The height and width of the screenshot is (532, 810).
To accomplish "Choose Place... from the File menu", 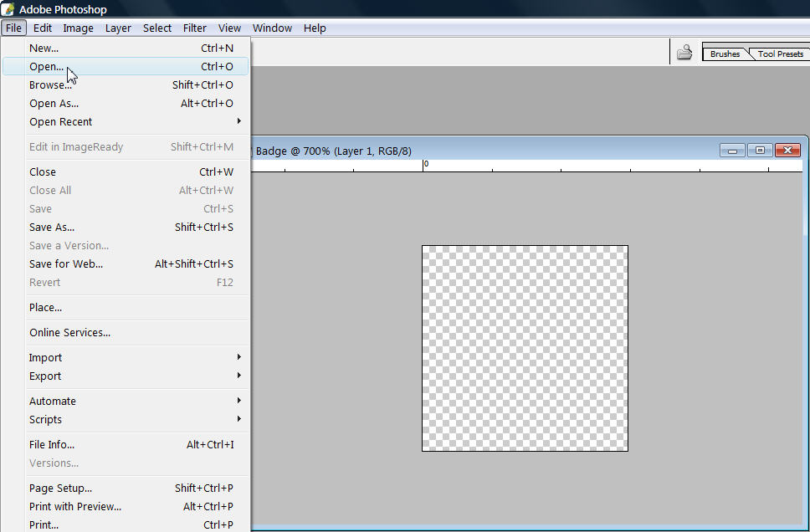I will (x=126, y=307).
